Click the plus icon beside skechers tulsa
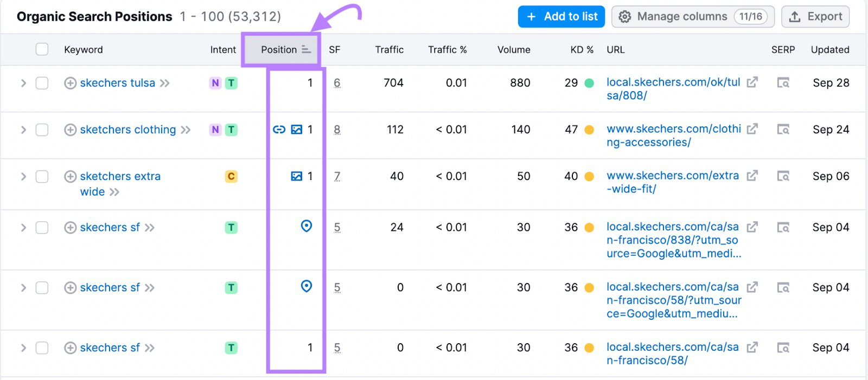Viewport: 868px width, 380px height. [70, 83]
